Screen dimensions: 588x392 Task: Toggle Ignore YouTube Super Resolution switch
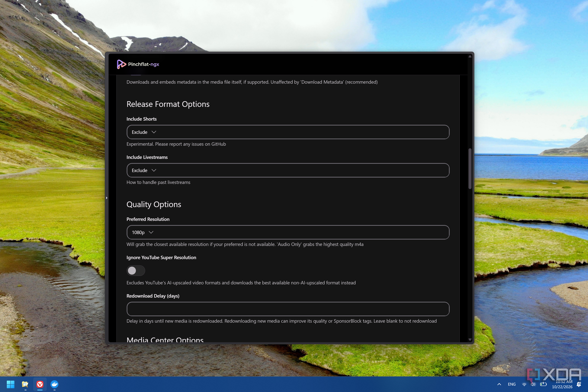(x=136, y=270)
